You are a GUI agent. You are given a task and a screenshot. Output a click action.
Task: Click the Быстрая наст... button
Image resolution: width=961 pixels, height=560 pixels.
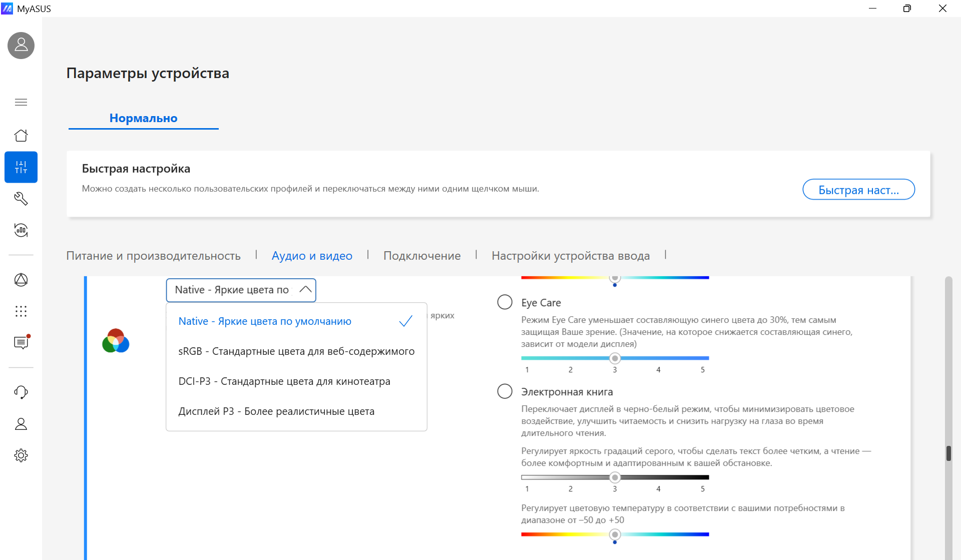(x=858, y=190)
